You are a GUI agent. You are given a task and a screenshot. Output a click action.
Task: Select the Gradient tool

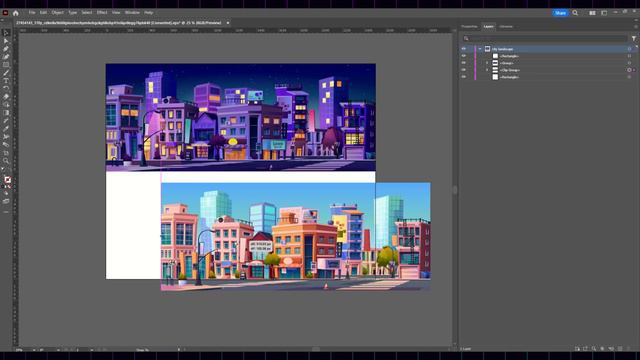(x=6, y=113)
